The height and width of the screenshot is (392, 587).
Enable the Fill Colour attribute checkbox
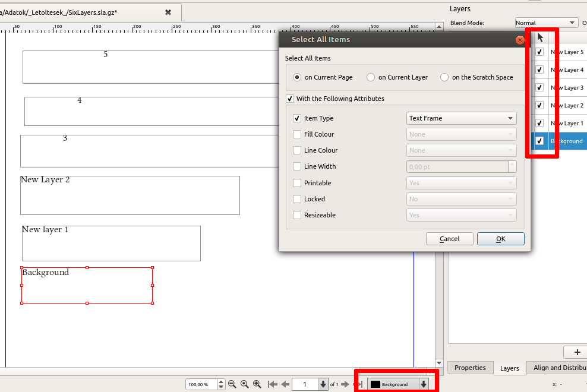click(297, 134)
